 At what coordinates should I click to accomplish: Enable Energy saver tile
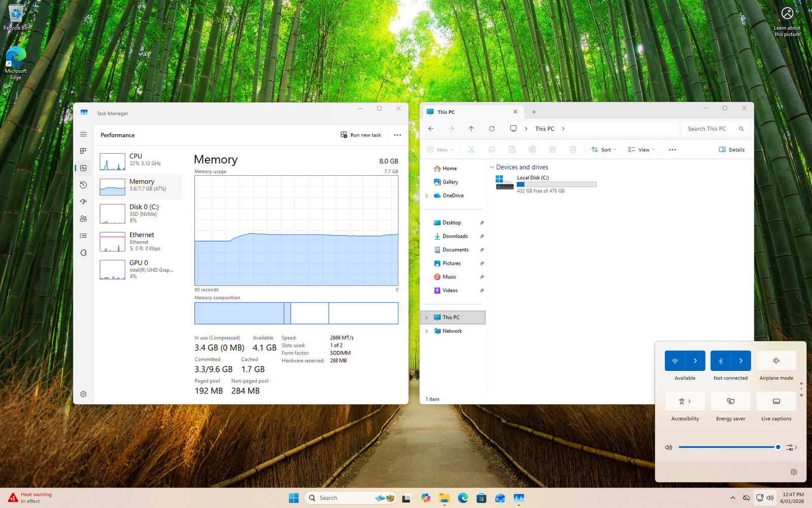click(x=730, y=401)
